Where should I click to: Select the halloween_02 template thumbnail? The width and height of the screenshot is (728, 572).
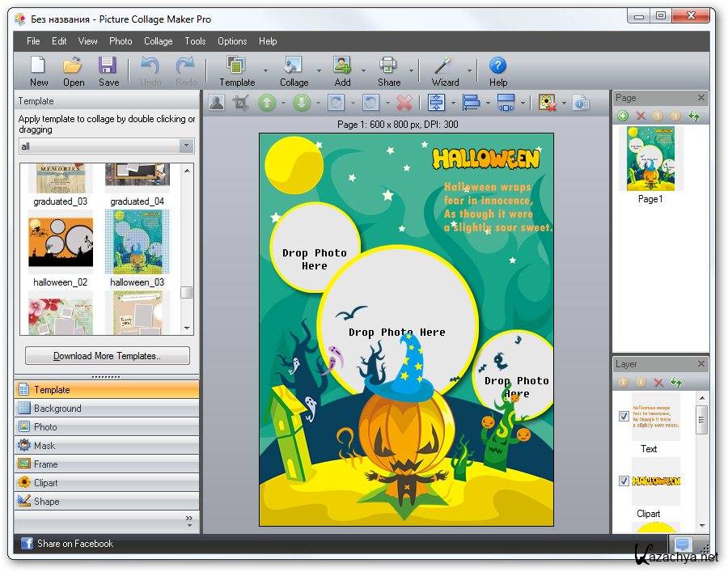[60, 240]
